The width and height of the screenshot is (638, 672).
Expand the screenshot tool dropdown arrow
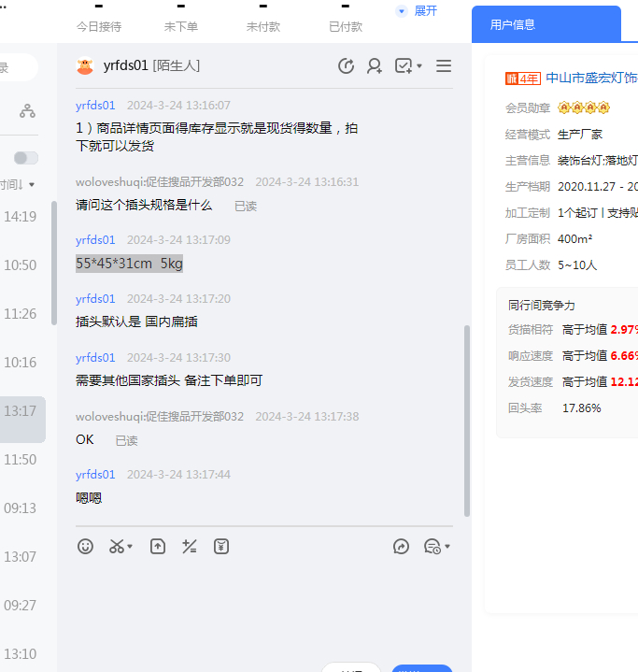[131, 547]
